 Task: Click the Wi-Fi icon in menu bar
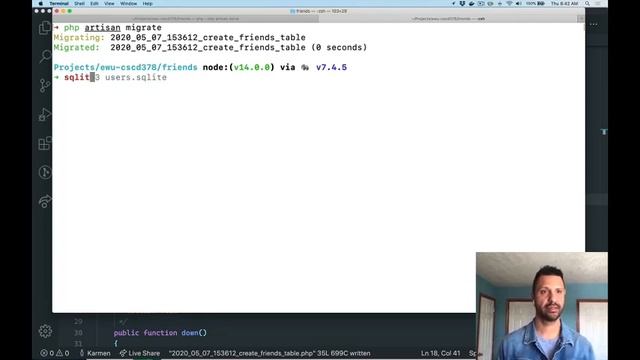tap(509, 3)
